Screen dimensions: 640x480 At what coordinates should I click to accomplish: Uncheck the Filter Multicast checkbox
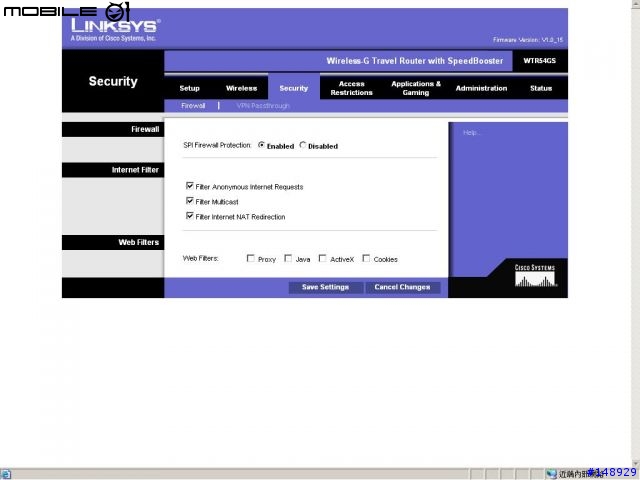coord(190,201)
